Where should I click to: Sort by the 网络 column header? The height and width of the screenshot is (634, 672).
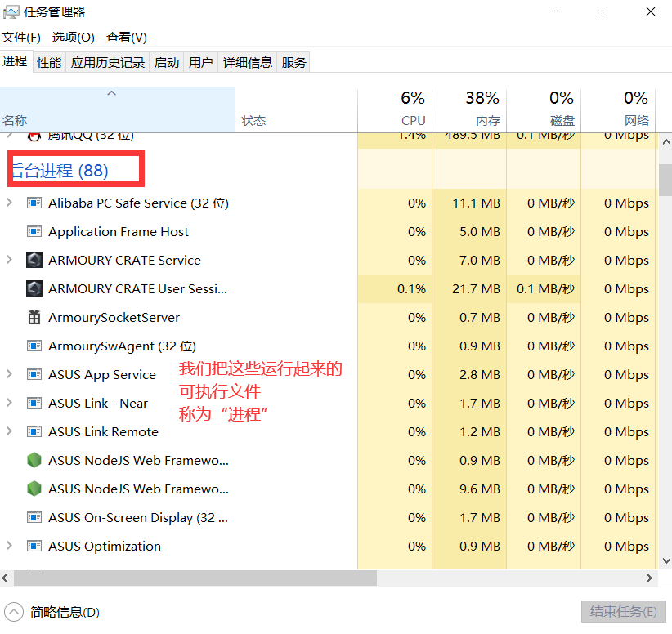(618, 109)
